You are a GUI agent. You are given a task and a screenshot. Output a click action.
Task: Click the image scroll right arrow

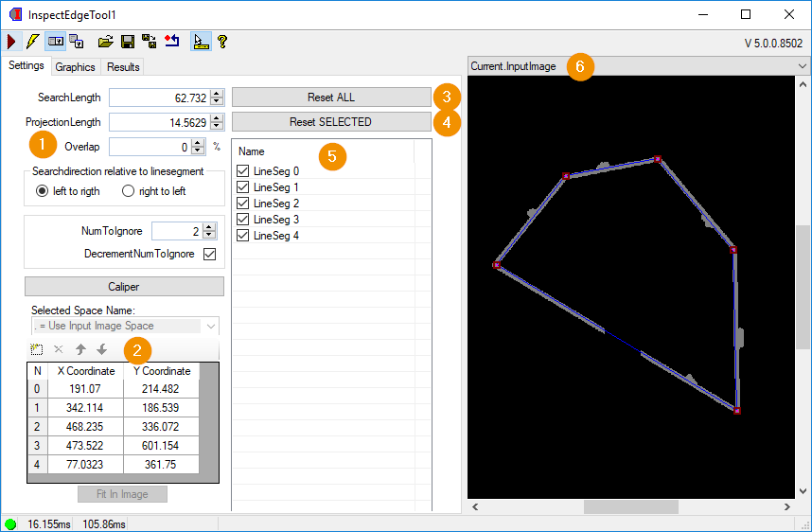pos(787,506)
